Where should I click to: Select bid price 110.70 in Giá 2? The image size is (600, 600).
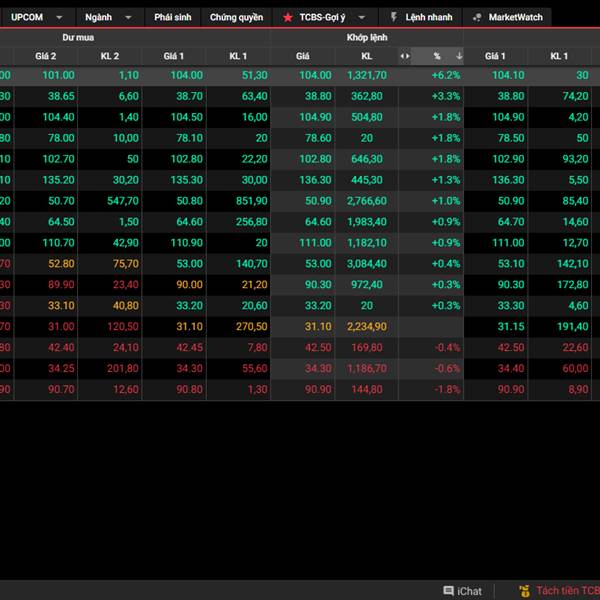tap(58, 243)
